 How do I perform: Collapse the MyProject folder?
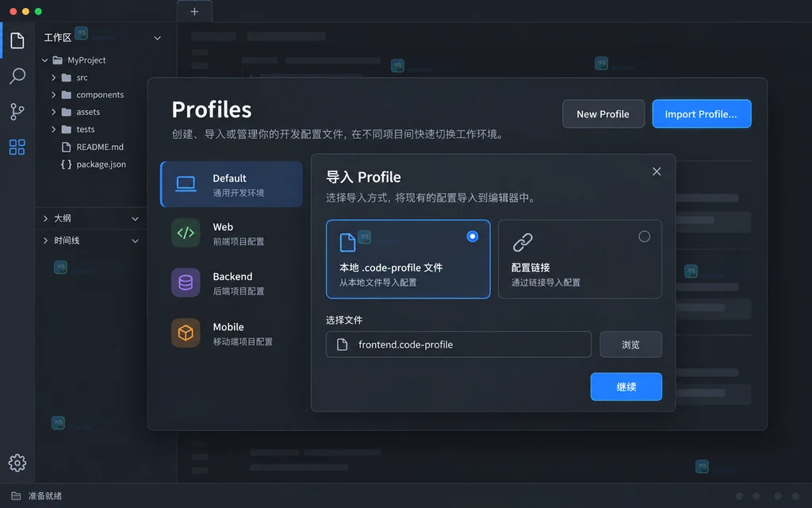point(45,60)
